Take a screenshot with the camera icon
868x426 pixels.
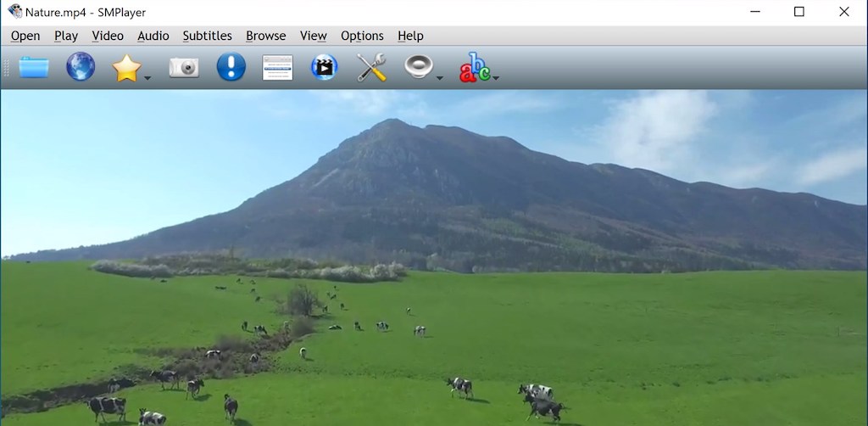coord(183,67)
